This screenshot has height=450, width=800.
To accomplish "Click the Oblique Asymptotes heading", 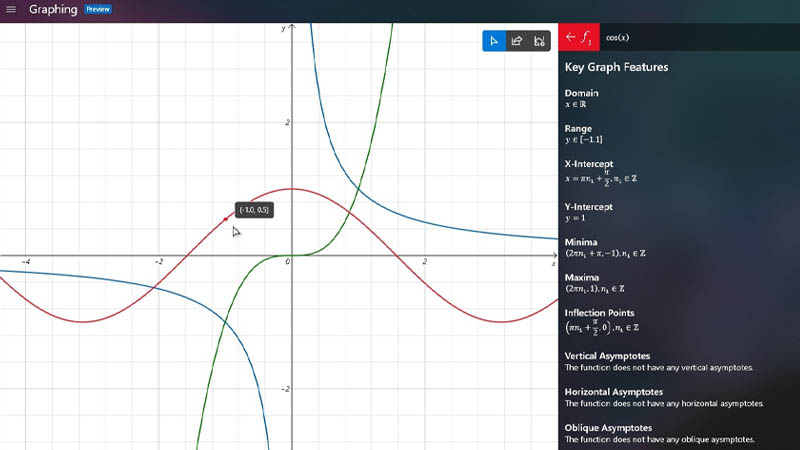I will (x=608, y=428).
